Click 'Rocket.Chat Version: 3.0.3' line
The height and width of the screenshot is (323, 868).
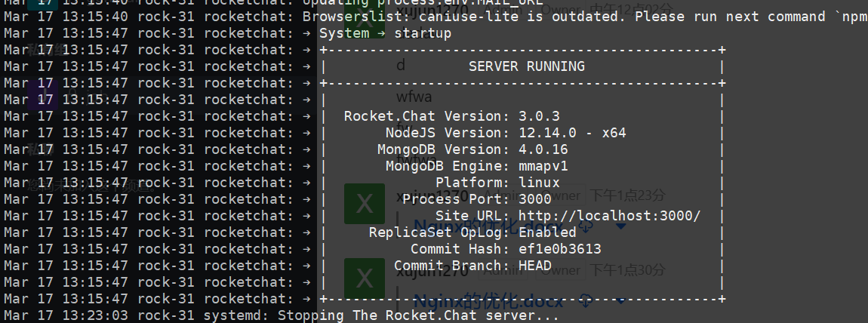[451, 116]
